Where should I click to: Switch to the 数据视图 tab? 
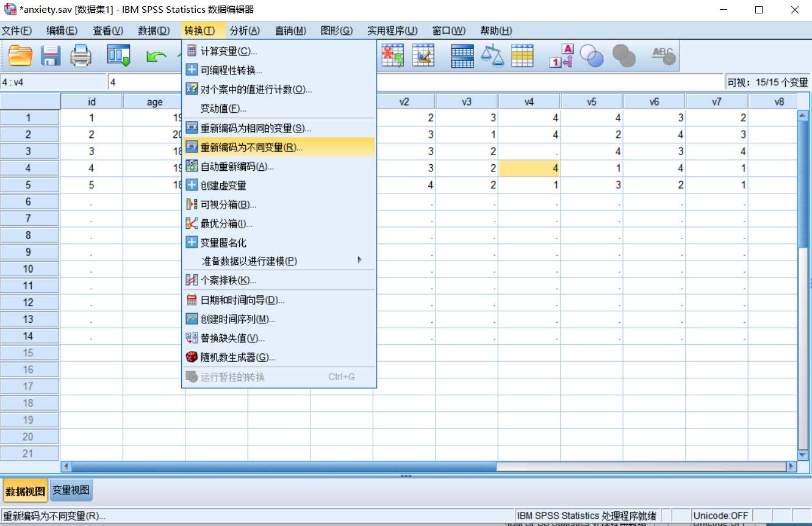click(25, 491)
